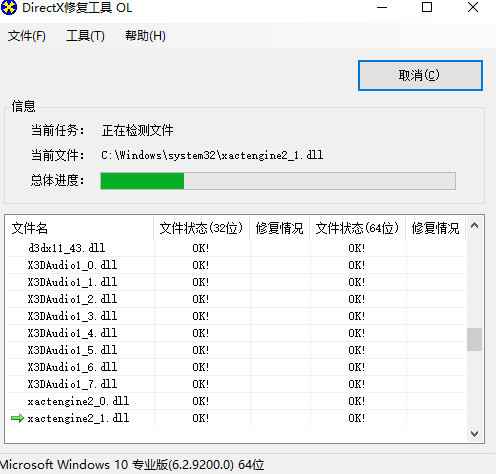Open the 工具(T) menu
Viewport: 496px width, 474px height.
tap(85, 36)
